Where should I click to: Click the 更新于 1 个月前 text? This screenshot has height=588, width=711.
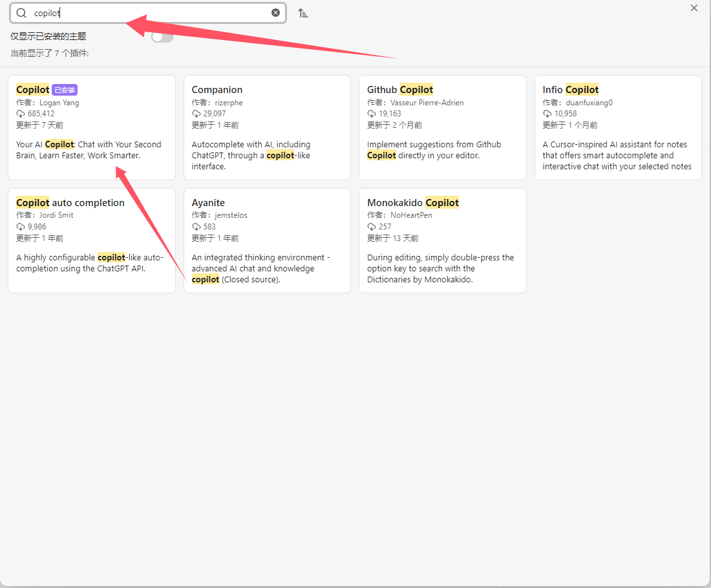click(570, 125)
